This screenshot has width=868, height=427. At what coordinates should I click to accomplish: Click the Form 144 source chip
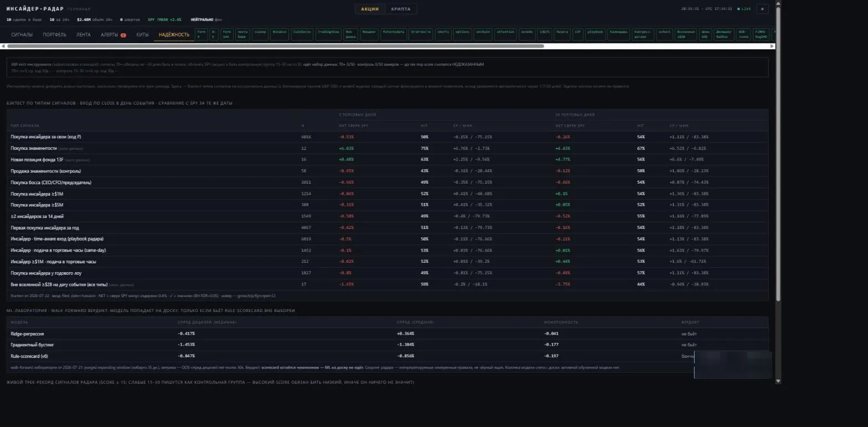click(226, 35)
